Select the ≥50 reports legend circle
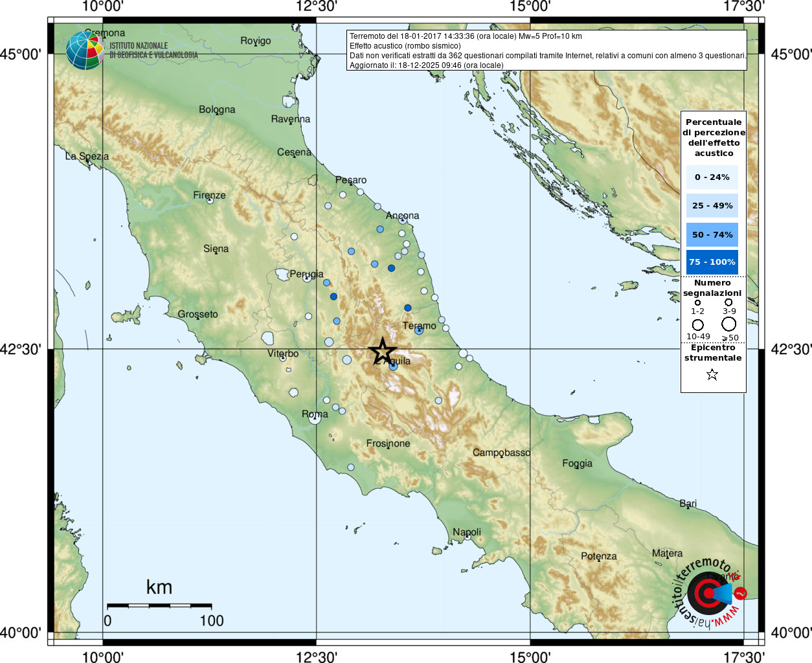Image resolution: width=812 pixels, height=663 pixels. tap(729, 324)
